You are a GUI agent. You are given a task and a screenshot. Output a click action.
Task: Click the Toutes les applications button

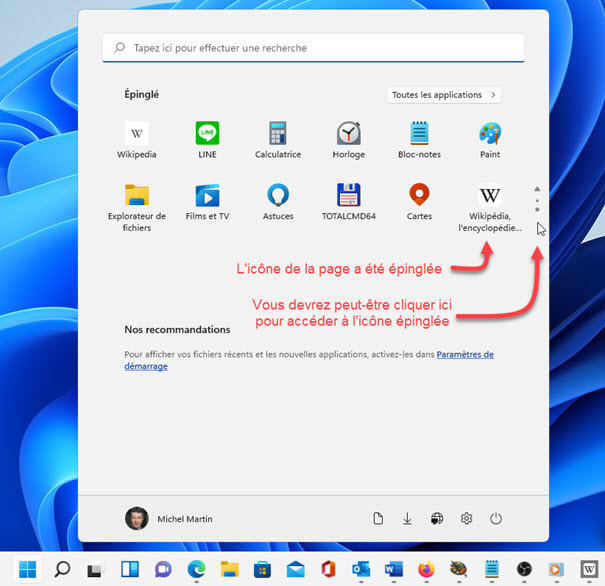444,95
